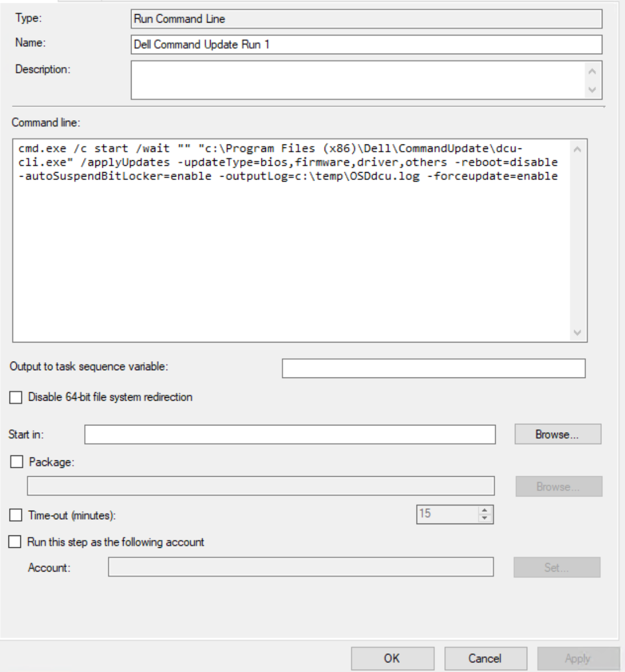This screenshot has width=625, height=672.
Task: Click the cmd.exe text in command line
Action: click(x=42, y=149)
